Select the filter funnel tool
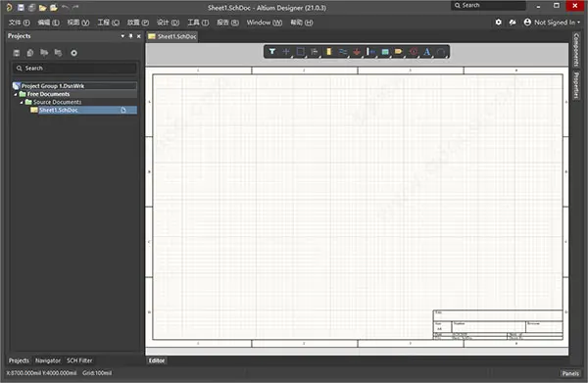This screenshot has width=588, height=383. tap(272, 52)
